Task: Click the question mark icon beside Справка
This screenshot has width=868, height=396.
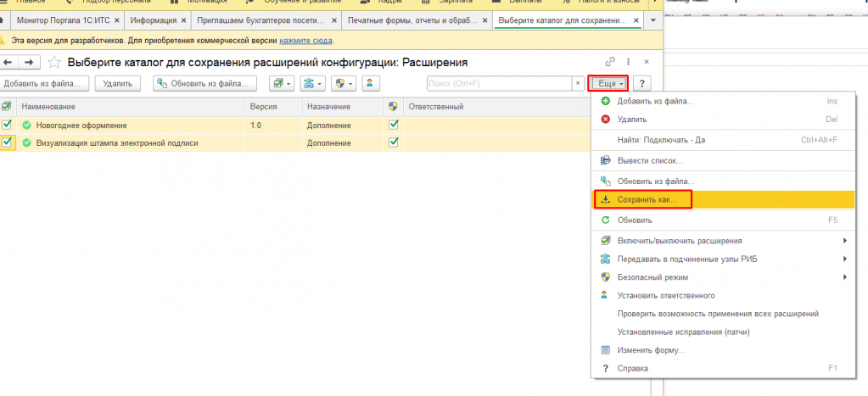Action: click(606, 368)
